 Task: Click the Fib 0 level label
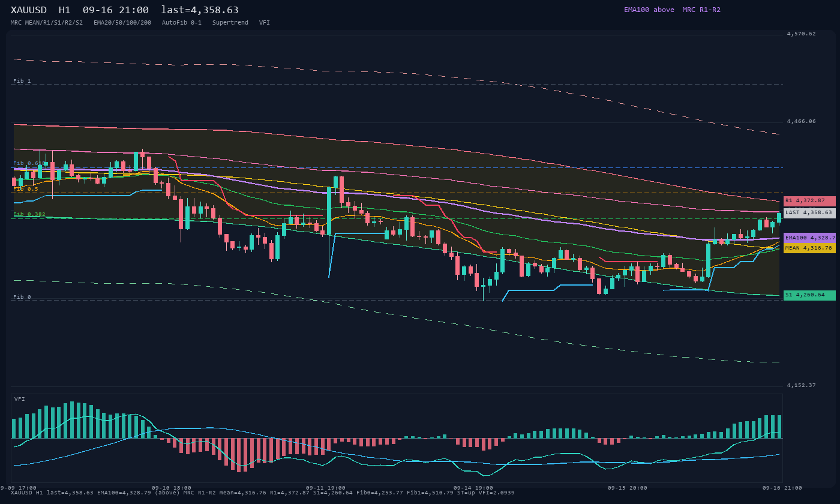click(22, 297)
